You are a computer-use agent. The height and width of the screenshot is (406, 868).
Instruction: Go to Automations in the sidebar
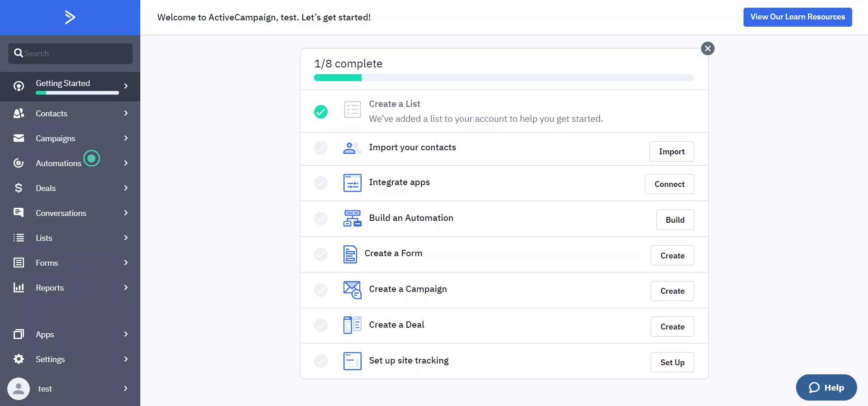70,163
